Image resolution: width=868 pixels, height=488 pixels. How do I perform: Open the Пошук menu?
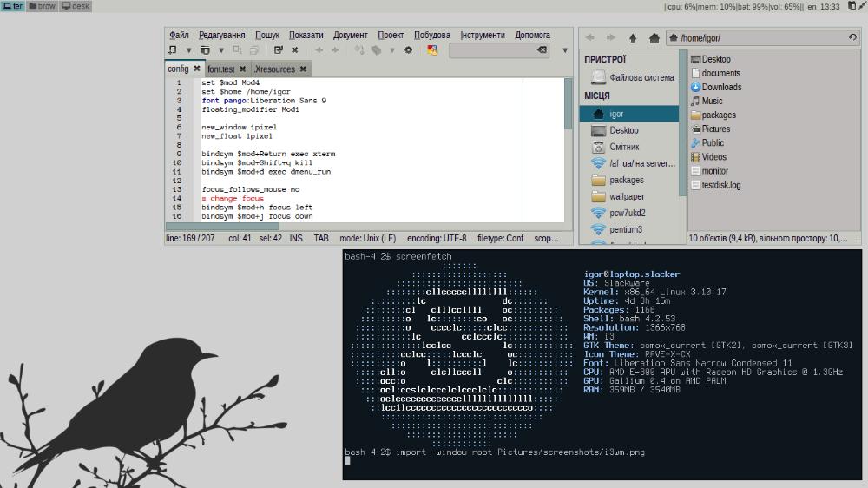(x=266, y=35)
